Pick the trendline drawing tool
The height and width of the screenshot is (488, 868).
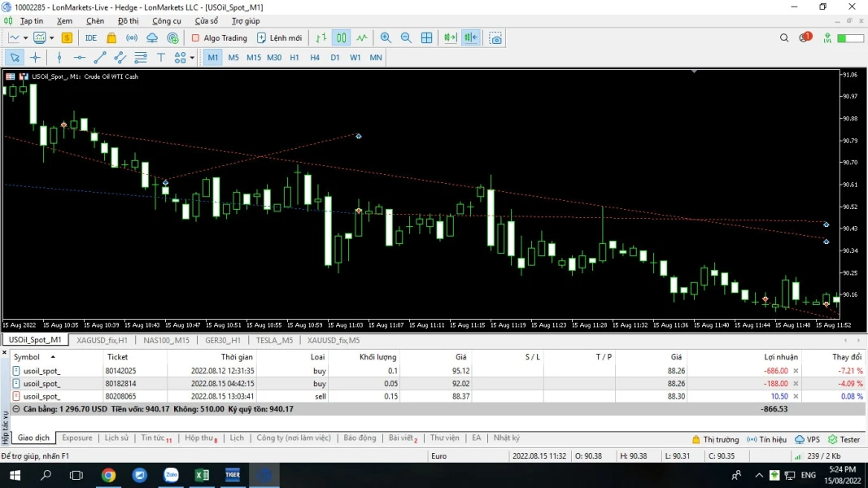[99, 58]
